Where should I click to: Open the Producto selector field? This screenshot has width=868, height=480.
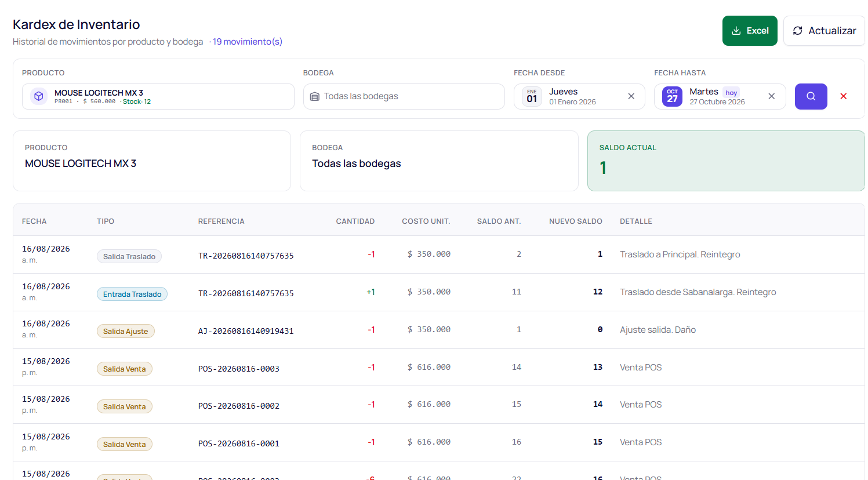pos(158,96)
